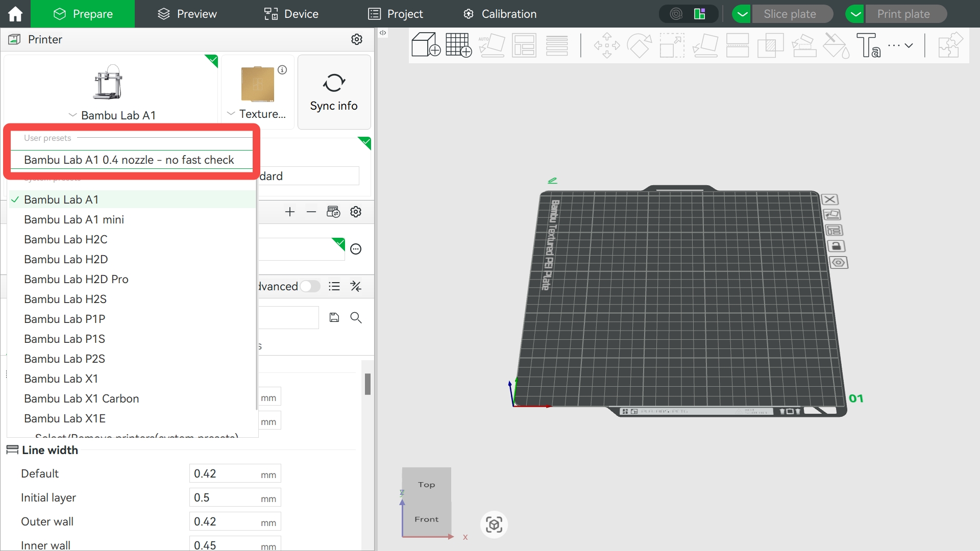Open plate settings eye icon
This screenshot has width=980, height=551.
(x=839, y=263)
